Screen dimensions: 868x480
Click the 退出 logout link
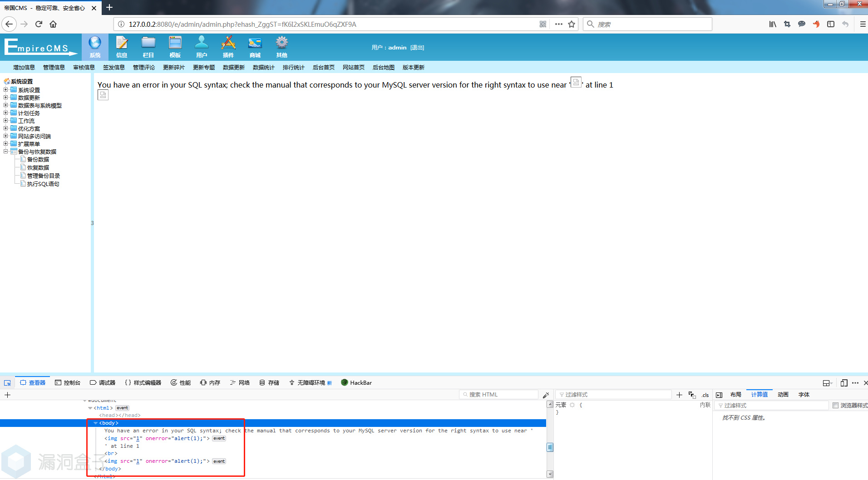417,48
